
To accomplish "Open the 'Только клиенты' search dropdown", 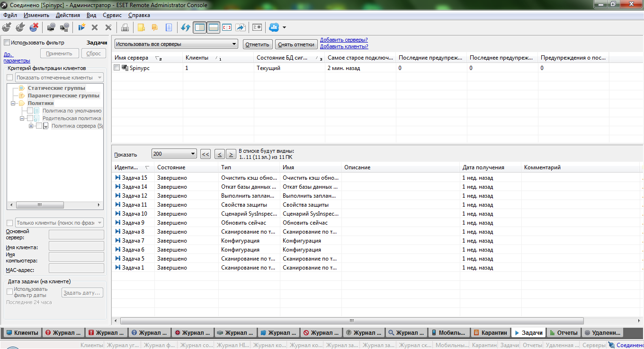I will click(x=59, y=223).
